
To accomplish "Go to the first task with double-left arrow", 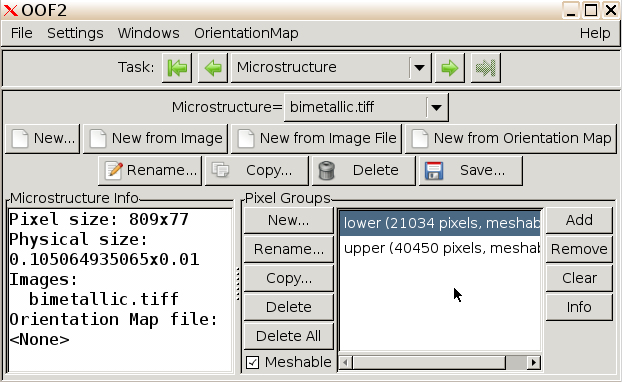I will [x=177, y=68].
